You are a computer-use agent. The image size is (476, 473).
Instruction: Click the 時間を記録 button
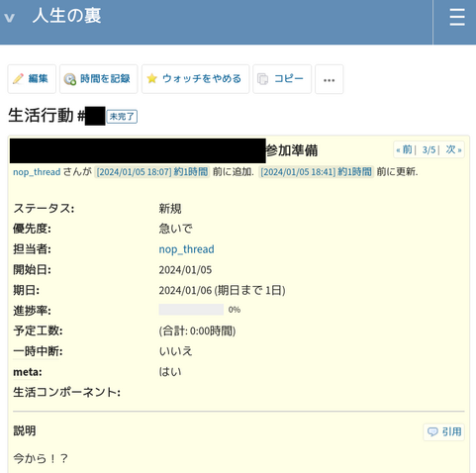click(x=99, y=79)
